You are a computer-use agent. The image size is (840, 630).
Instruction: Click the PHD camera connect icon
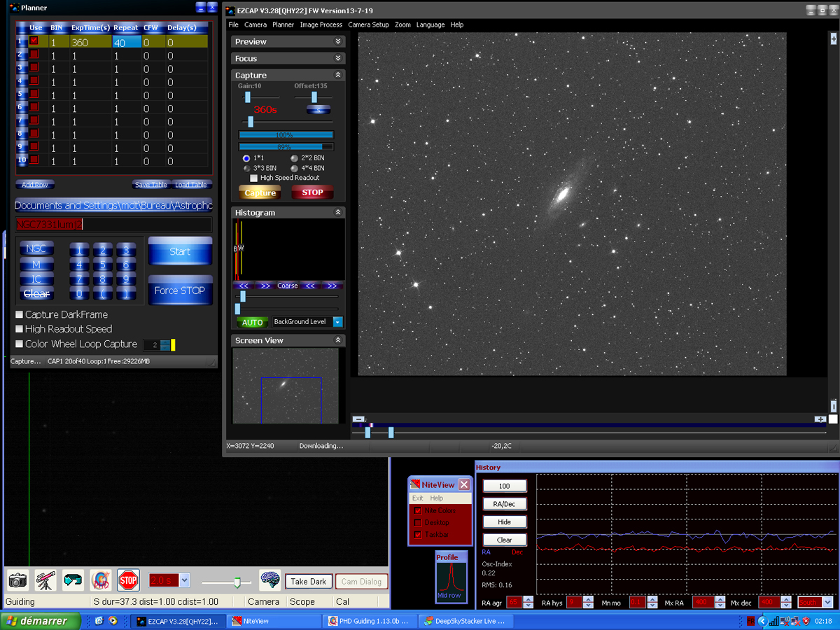click(17, 580)
